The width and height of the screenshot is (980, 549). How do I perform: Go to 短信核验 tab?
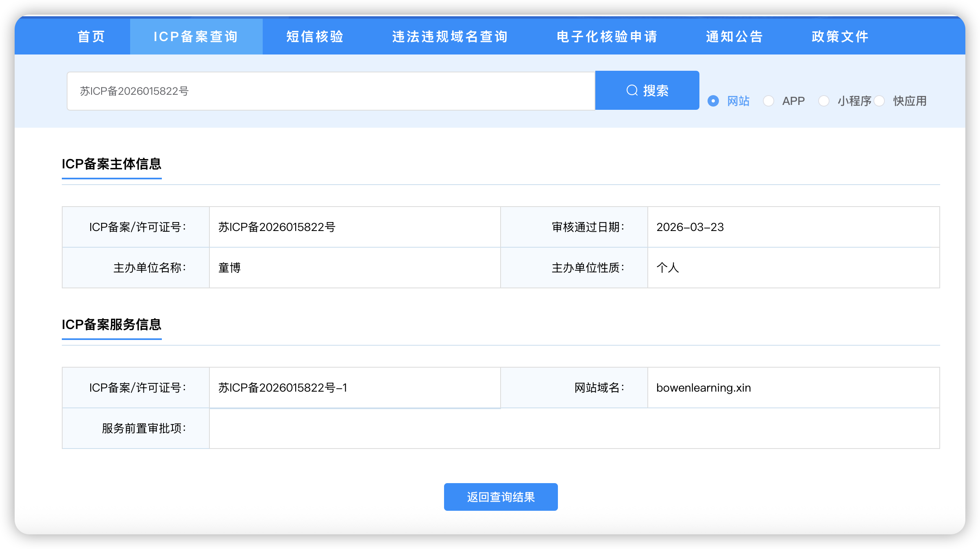315,37
